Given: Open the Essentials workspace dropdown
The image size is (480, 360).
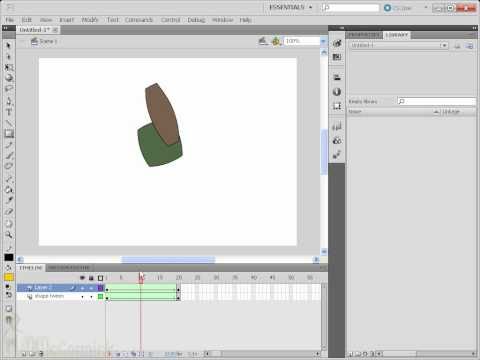Looking at the screenshot, I should (290, 7).
